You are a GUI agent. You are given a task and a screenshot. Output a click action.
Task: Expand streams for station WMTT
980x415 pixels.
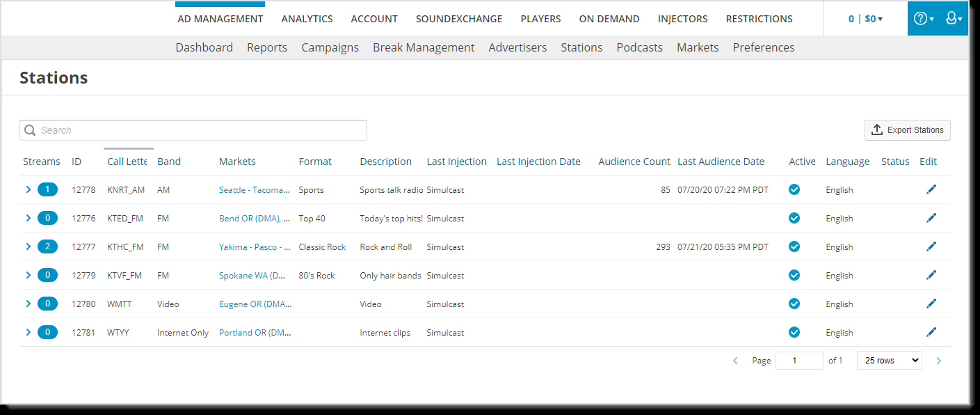(29, 304)
